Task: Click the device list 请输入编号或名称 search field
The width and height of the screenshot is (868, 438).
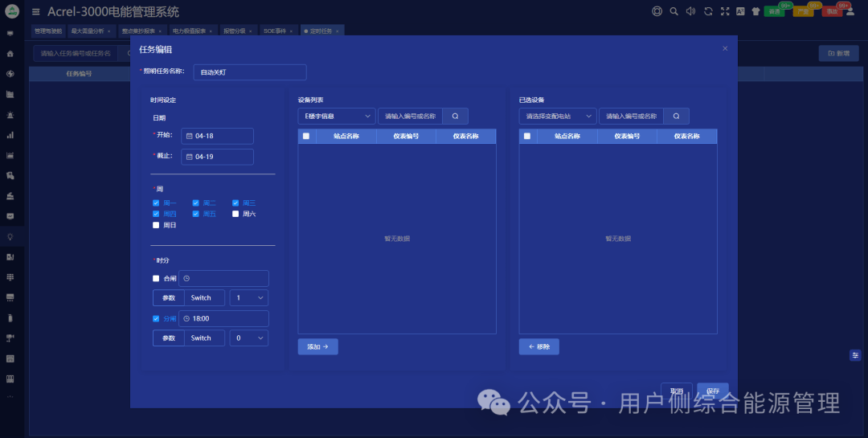Action: click(410, 117)
